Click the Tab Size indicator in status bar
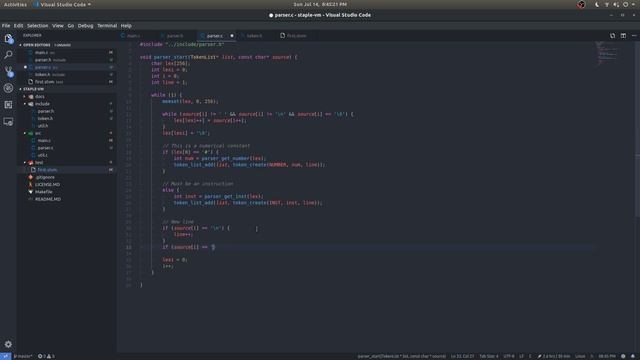Image resolution: width=640 pixels, height=360 pixels. coord(489,356)
